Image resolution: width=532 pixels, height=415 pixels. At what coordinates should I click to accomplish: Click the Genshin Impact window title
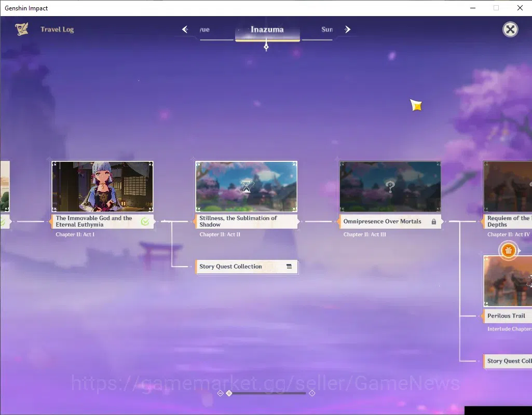click(x=26, y=8)
